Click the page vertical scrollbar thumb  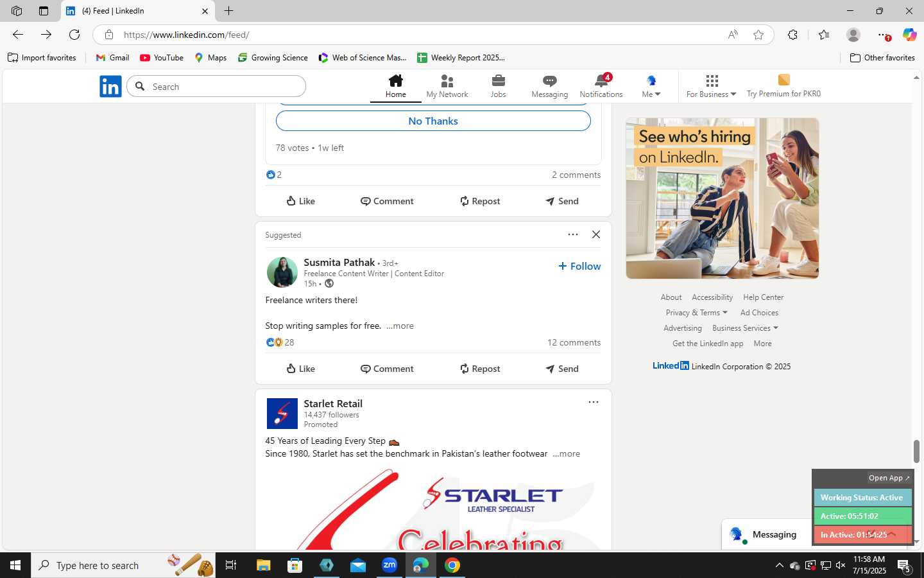pos(916,451)
